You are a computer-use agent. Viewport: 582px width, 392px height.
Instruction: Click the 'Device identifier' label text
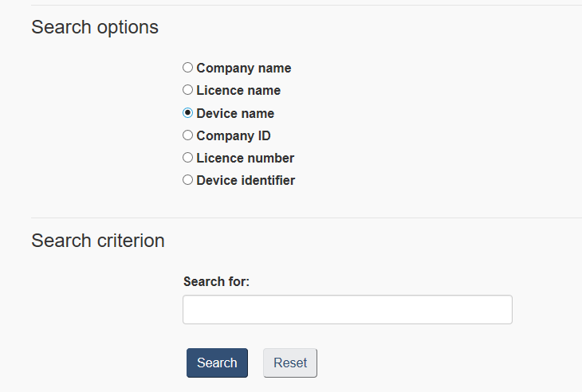point(246,180)
